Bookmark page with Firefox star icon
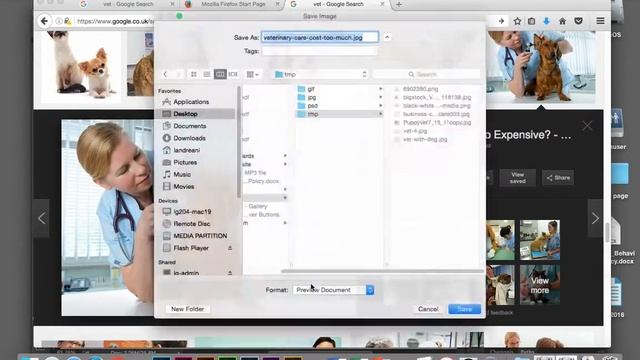 517,21
